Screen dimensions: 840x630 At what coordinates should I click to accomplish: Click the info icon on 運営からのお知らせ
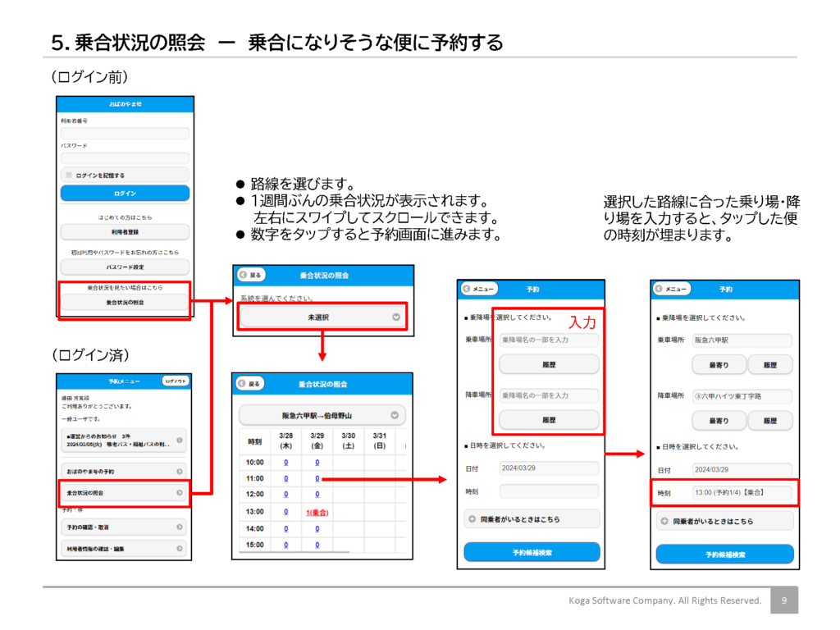click(x=180, y=441)
